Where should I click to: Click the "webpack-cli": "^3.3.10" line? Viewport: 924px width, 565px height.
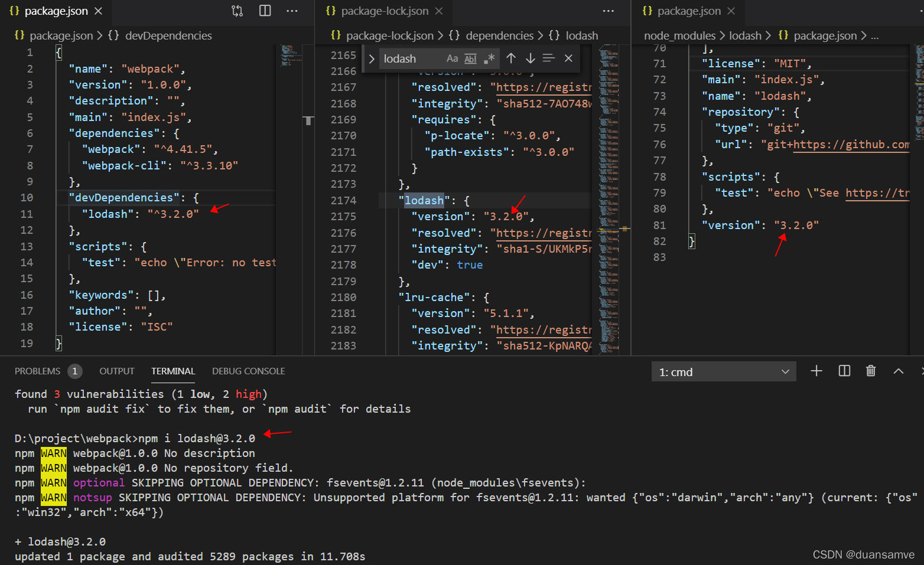[x=160, y=165]
